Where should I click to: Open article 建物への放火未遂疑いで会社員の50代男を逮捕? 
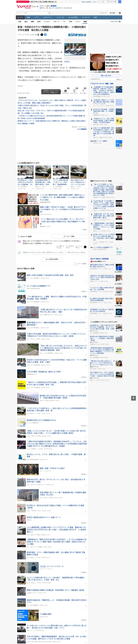[x=50, y=275]
